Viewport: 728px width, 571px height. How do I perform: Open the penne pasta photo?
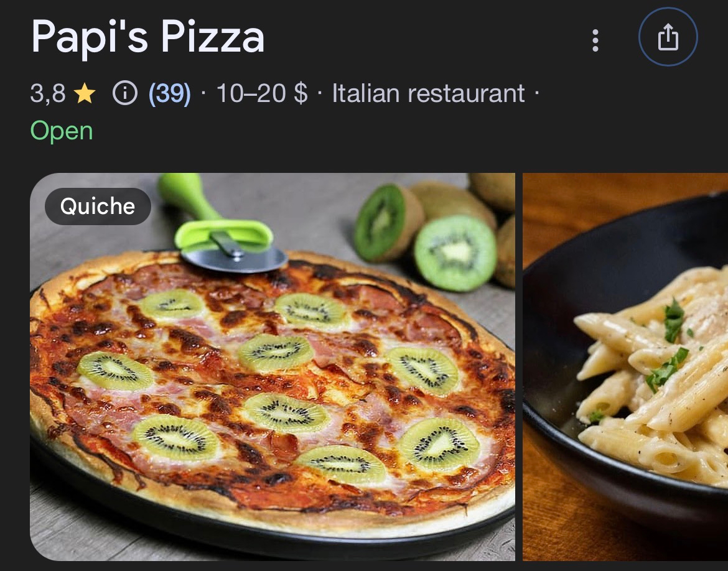pyautogui.click(x=625, y=367)
